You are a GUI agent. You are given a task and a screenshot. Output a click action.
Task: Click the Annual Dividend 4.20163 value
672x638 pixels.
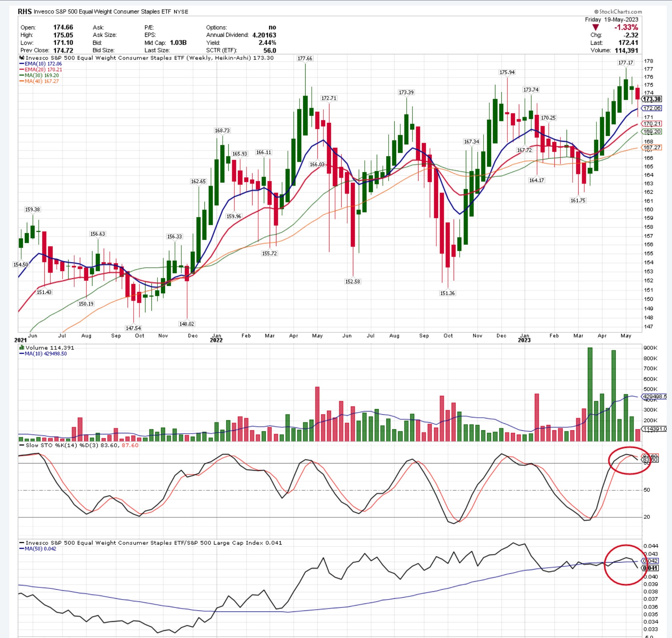coord(264,35)
